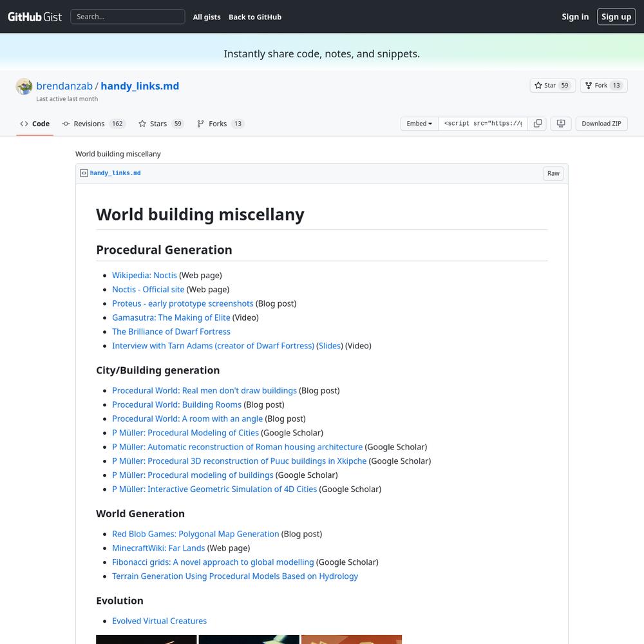Open Procedural Modeling of Cities link
Image resolution: width=644 pixels, height=644 pixels.
(x=185, y=433)
